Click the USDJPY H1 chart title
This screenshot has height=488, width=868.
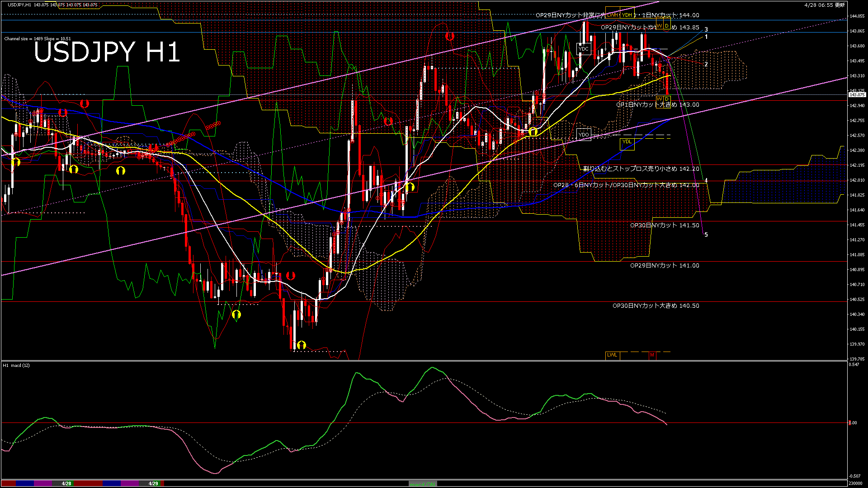click(x=107, y=52)
